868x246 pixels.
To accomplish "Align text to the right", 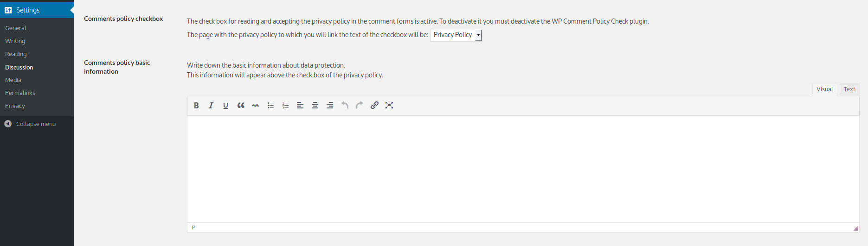I will pos(330,106).
